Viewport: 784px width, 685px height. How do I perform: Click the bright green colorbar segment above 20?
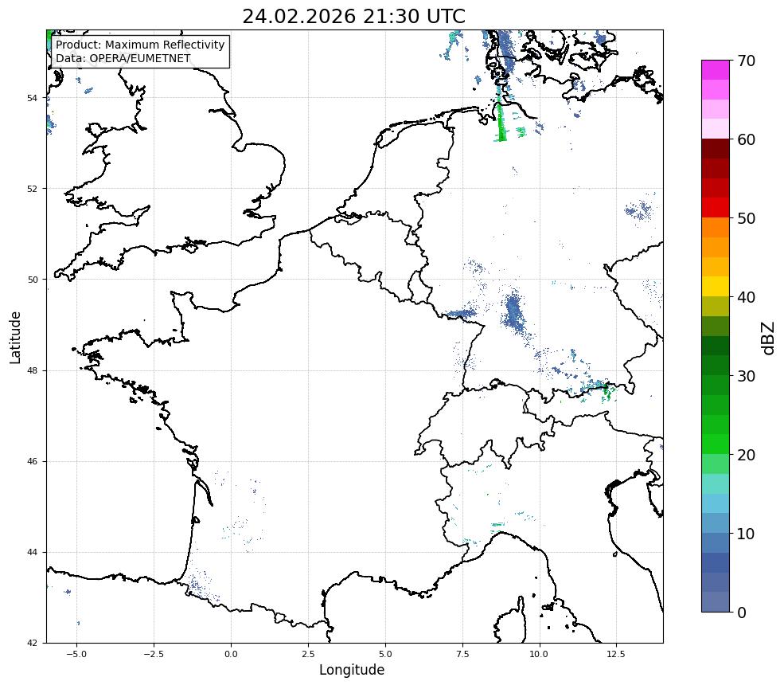click(x=716, y=444)
